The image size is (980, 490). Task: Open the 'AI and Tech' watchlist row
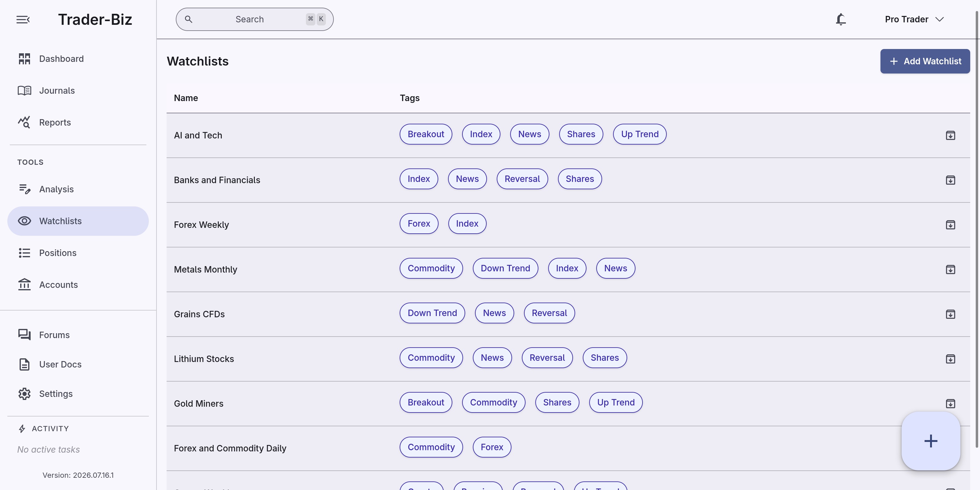tap(568, 135)
